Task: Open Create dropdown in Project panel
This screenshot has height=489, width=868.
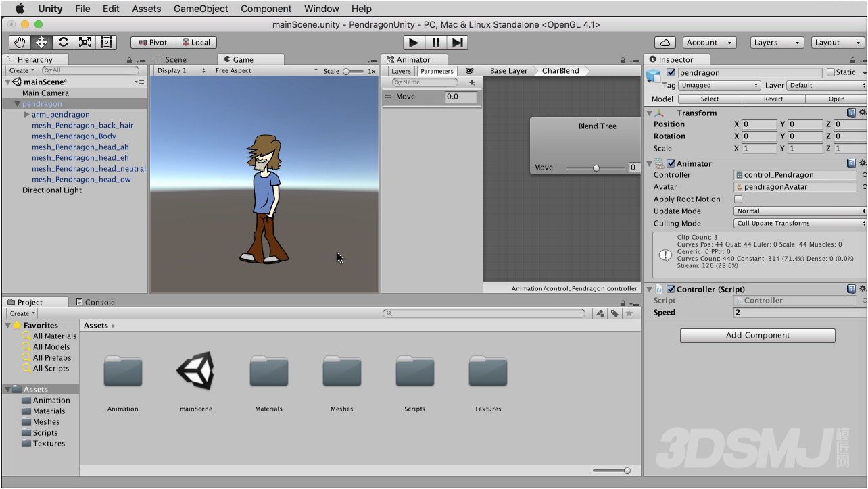Action: 22,313
